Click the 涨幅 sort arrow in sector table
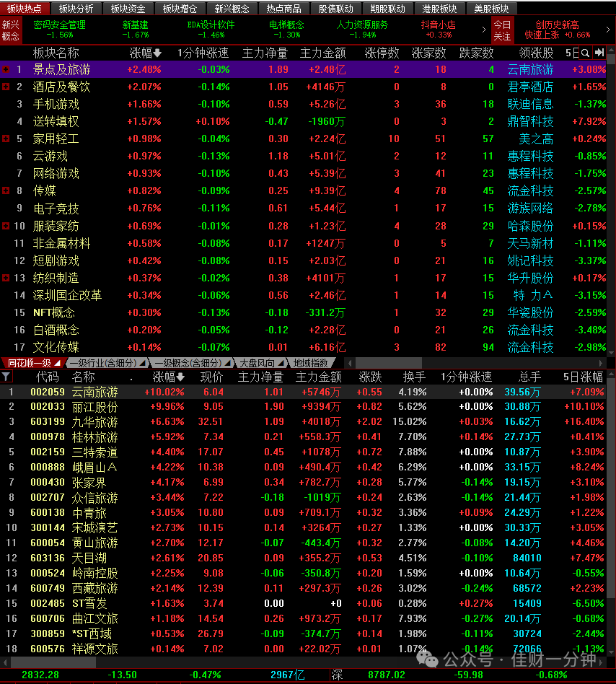This screenshot has height=684, width=616. click(x=157, y=53)
